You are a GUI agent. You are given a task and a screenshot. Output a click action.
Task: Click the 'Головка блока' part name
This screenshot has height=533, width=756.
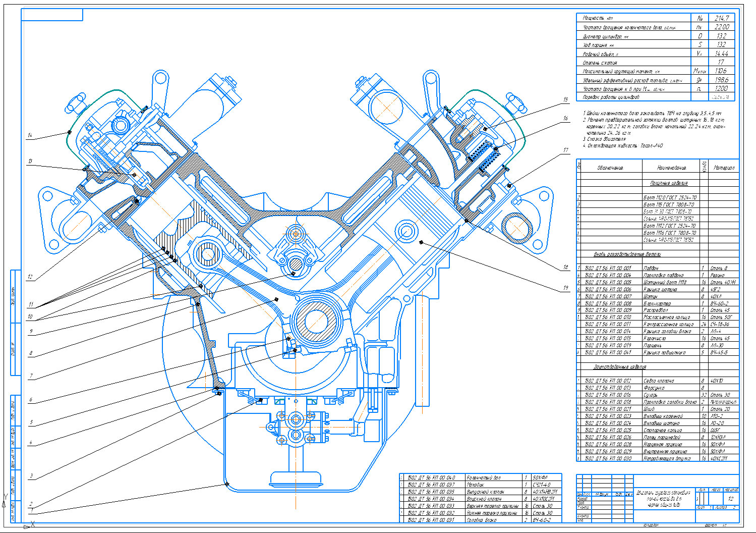click(481, 520)
